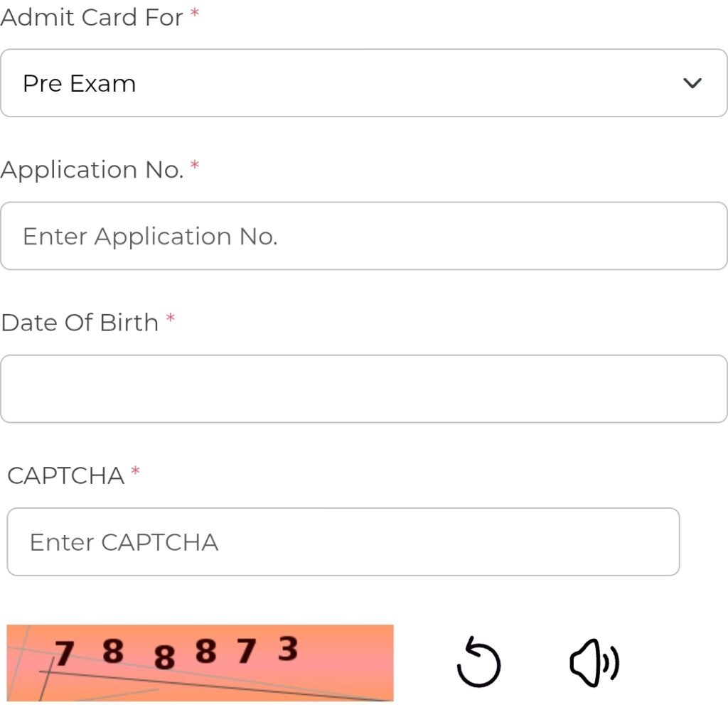Screen dimensions: 728x717
Task: Click the "CAPTCHA" label above the input
Action: pos(65,475)
